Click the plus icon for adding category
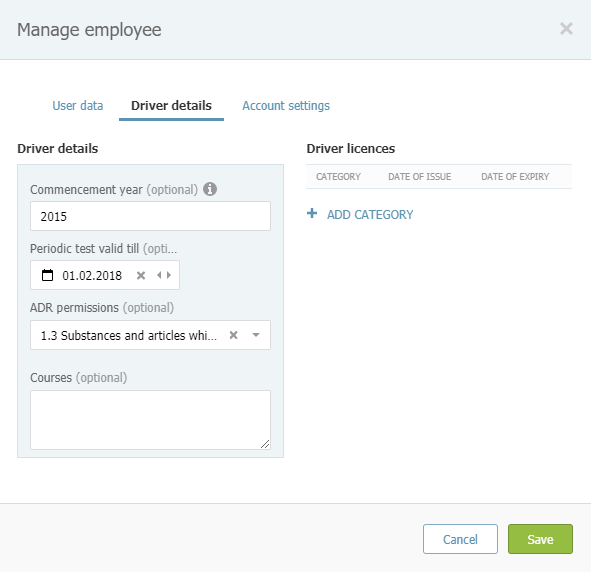Screen dimensions: 591x572 click(312, 214)
